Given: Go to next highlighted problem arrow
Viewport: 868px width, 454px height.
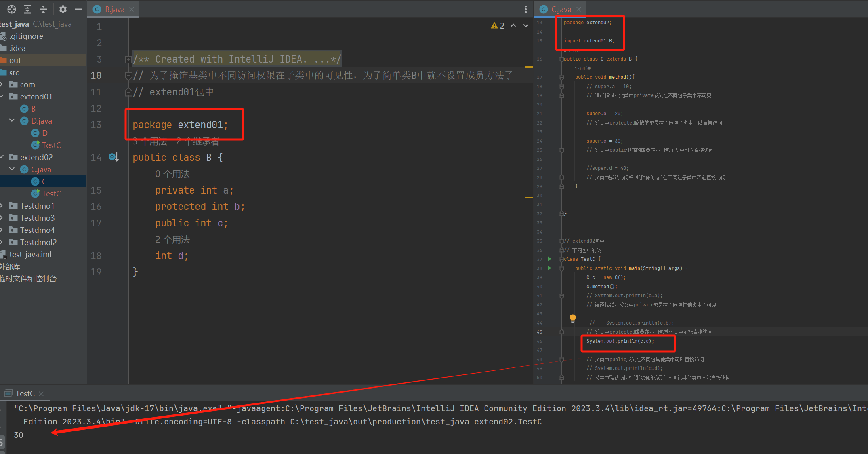Looking at the screenshot, I should (526, 25).
